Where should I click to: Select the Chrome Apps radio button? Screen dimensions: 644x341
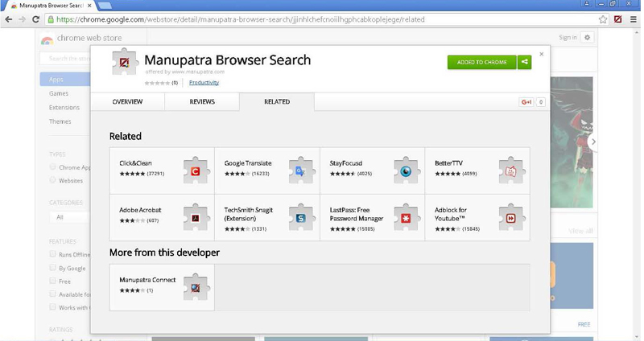[x=52, y=167]
